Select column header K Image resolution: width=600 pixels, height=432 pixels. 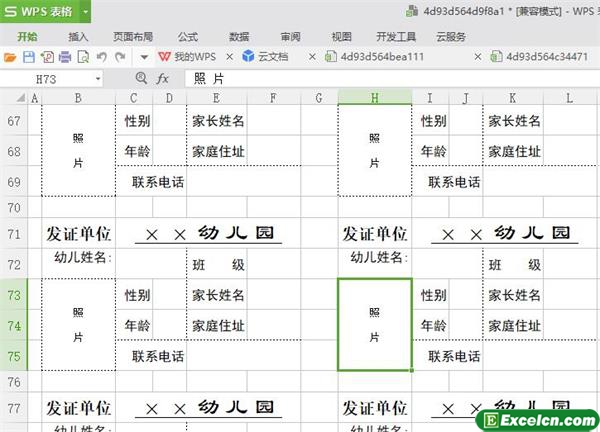(x=513, y=98)
